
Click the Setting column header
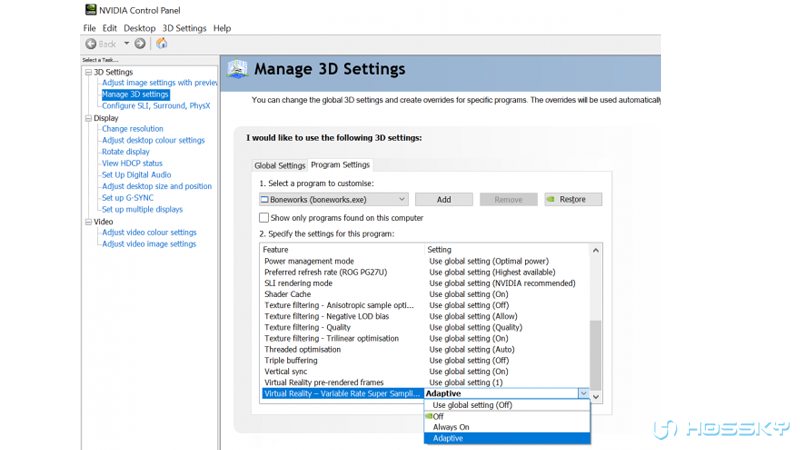(507, 249)
